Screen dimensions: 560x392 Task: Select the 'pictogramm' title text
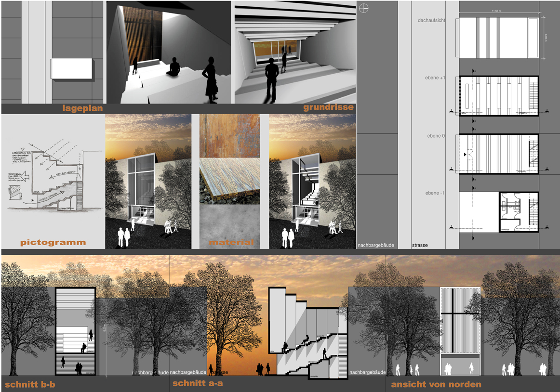pyautogui.click(x=53, y=242)
